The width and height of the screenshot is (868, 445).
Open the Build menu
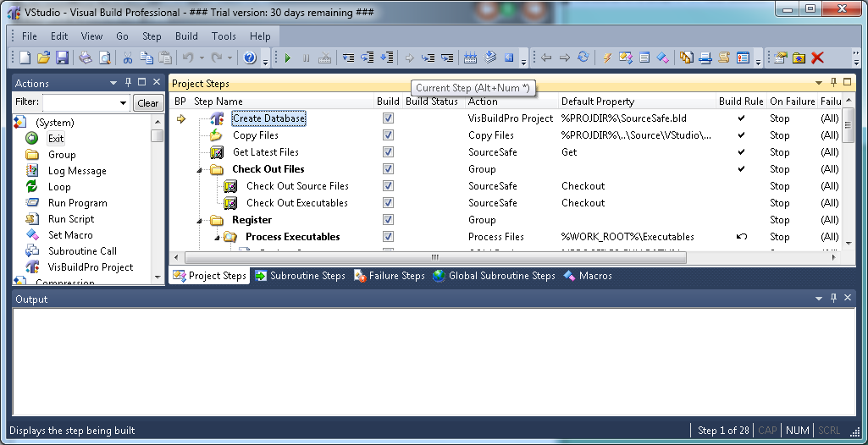[x=186, y=36]
